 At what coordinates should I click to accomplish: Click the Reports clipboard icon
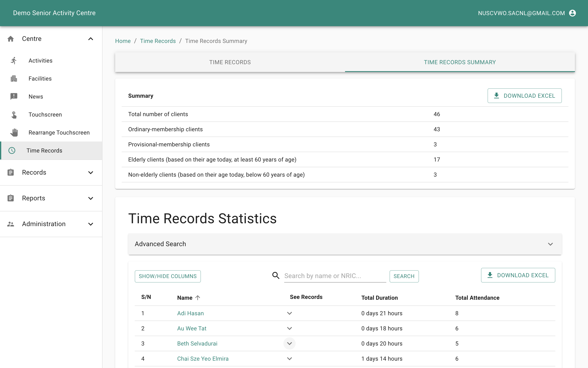click(x=11, y=198)
